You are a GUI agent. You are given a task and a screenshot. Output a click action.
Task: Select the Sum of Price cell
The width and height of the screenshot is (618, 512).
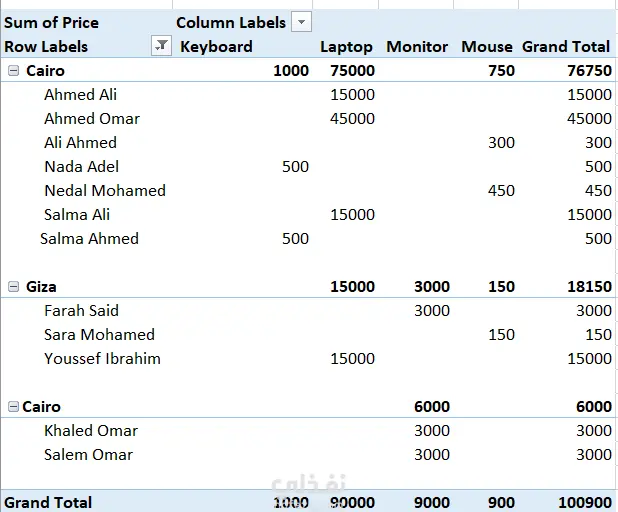coord(51,22)
